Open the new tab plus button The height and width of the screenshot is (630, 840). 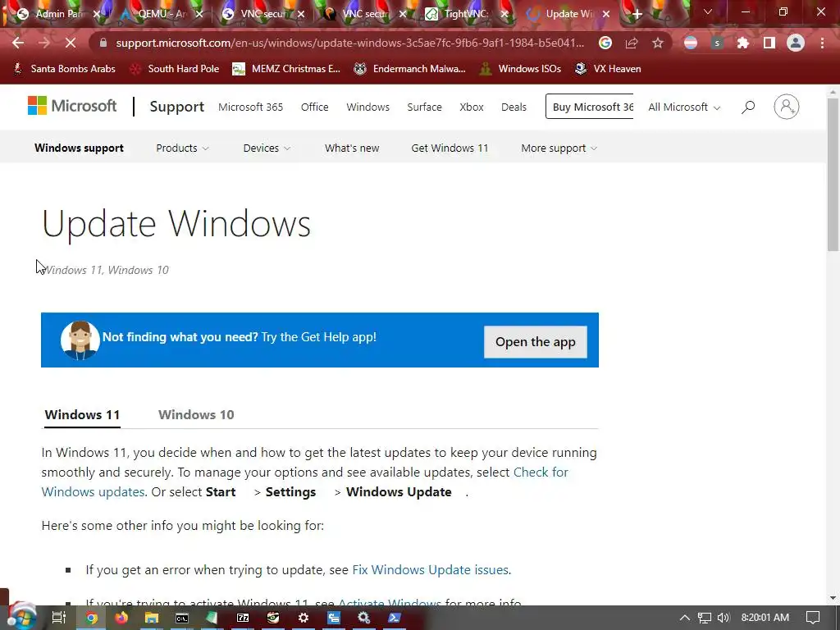[x=637, y=15]
